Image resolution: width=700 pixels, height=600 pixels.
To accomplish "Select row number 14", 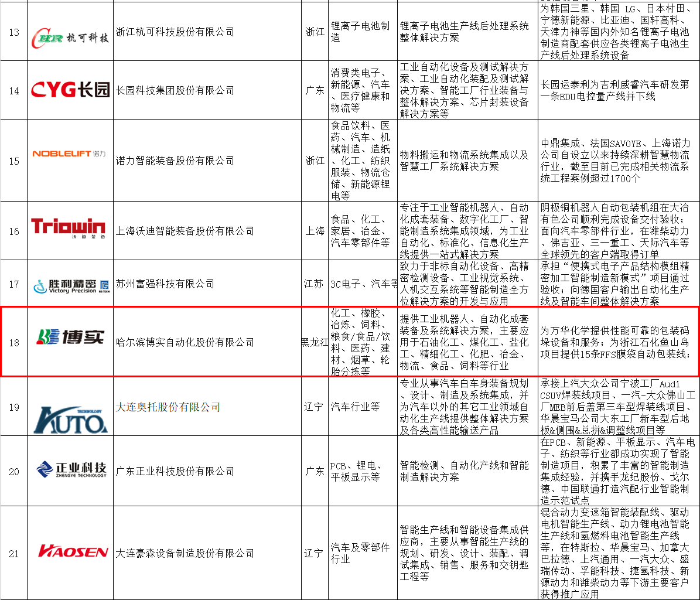I will pyautogui.click(x=14, y=91).
